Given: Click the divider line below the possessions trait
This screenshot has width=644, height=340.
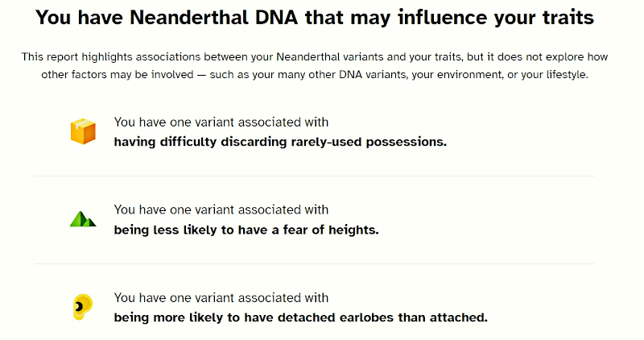Looking at the screenshot, I should [315, 176].
